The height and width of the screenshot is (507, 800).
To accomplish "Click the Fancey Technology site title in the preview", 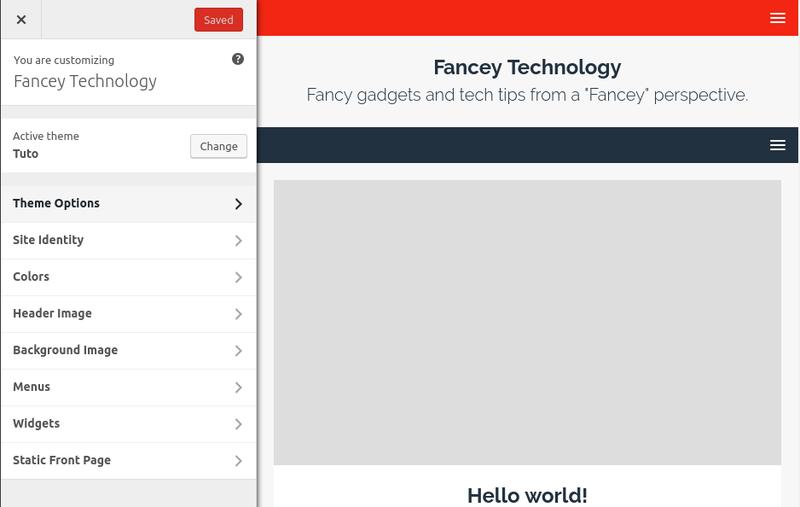I will [527, 67].
